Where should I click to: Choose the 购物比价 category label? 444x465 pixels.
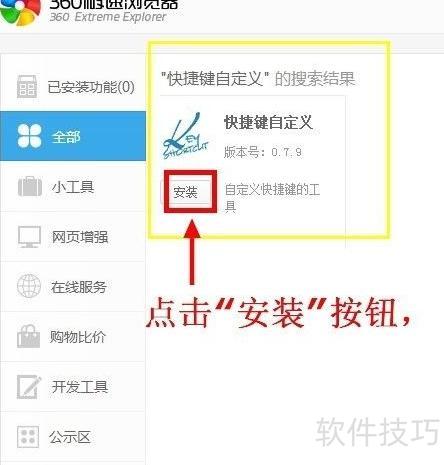click(78, 337)
